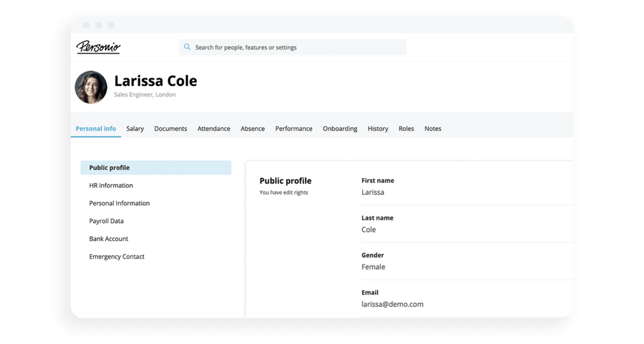Click the search magnifier icon
644x344 pixels.
(x=187, y=47)
